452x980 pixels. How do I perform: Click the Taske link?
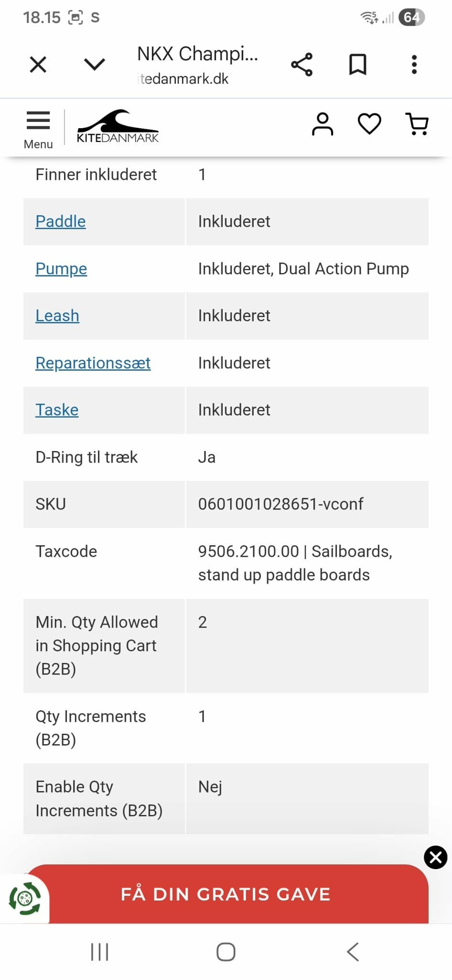point(57,410)
